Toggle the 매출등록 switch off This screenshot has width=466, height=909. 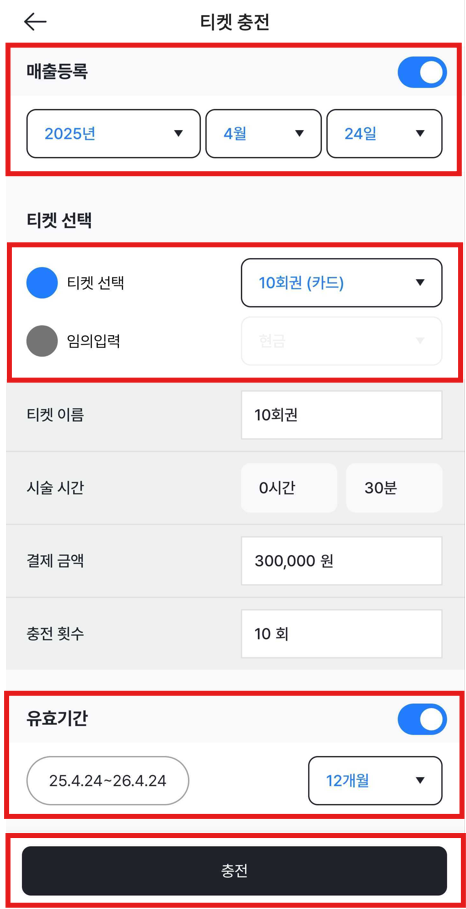(x=422, y=72)
